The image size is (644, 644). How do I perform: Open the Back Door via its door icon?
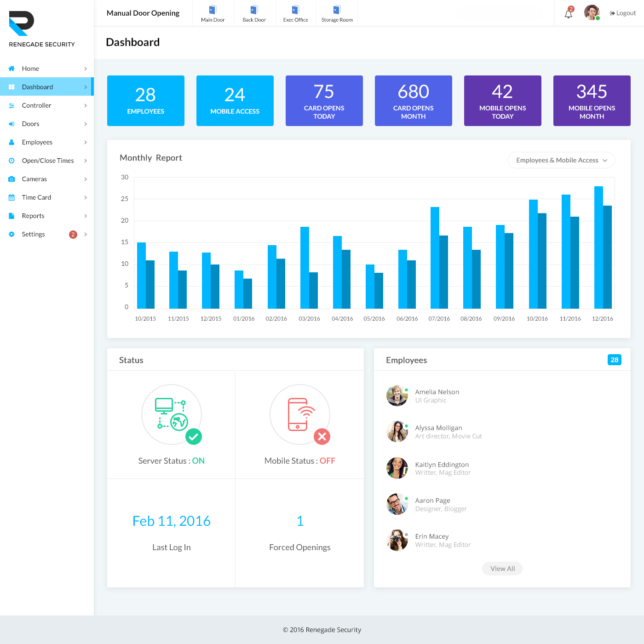[x=253, y=11]
